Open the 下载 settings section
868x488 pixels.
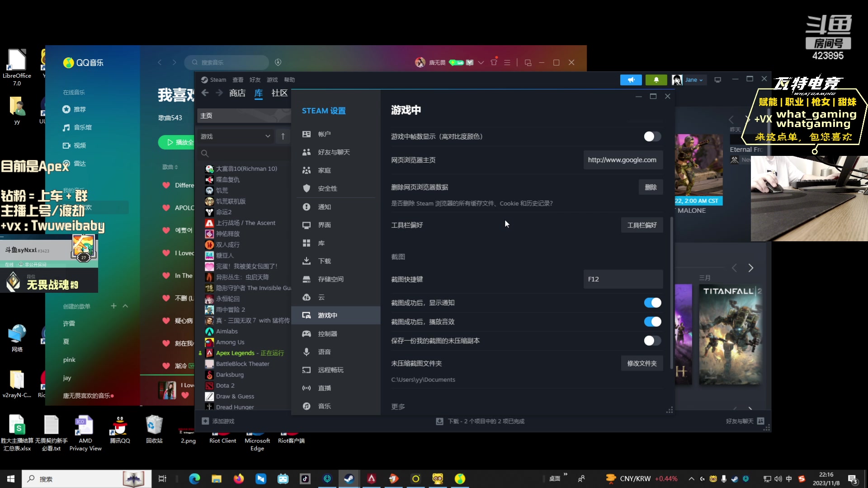[x=335, y=261]
